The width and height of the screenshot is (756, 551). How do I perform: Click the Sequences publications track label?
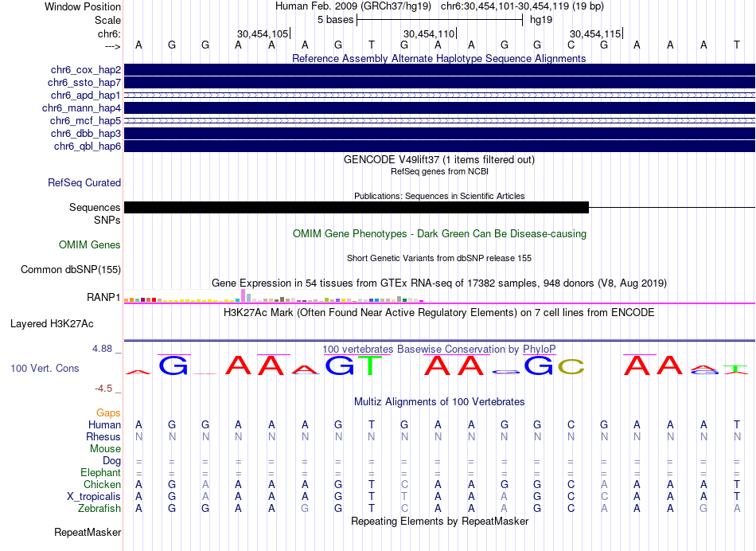pos(95,208)
